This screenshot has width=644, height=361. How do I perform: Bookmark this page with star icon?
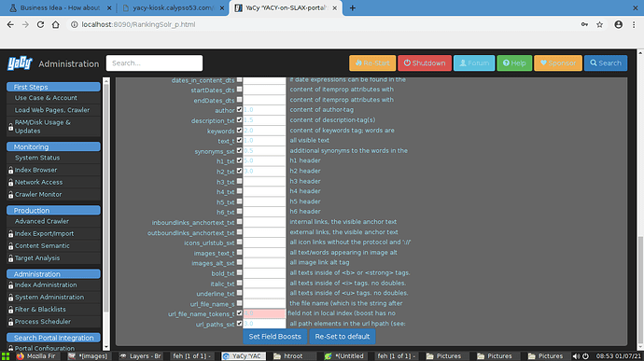(599, 24)
